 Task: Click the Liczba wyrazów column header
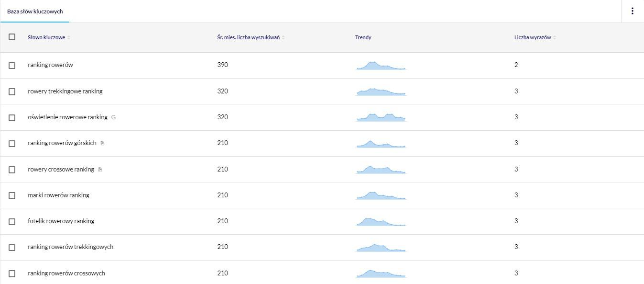(x=533, y=37)
